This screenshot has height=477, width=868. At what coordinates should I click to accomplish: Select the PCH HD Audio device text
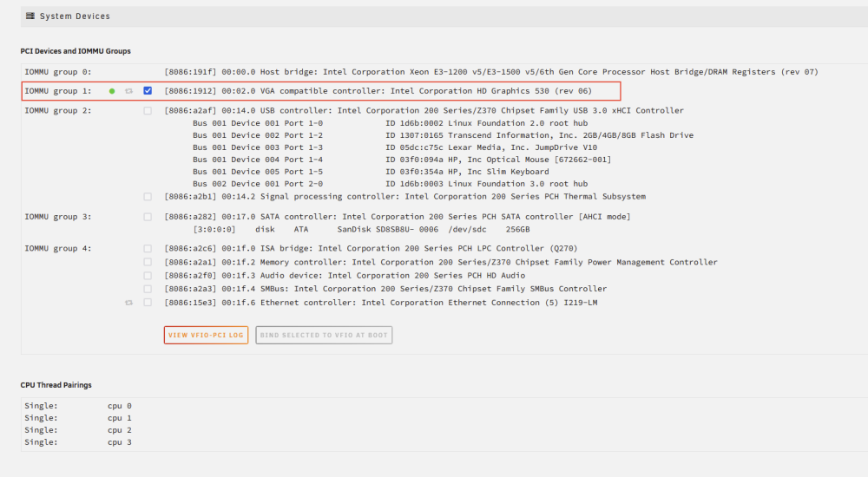pos(345,276)
